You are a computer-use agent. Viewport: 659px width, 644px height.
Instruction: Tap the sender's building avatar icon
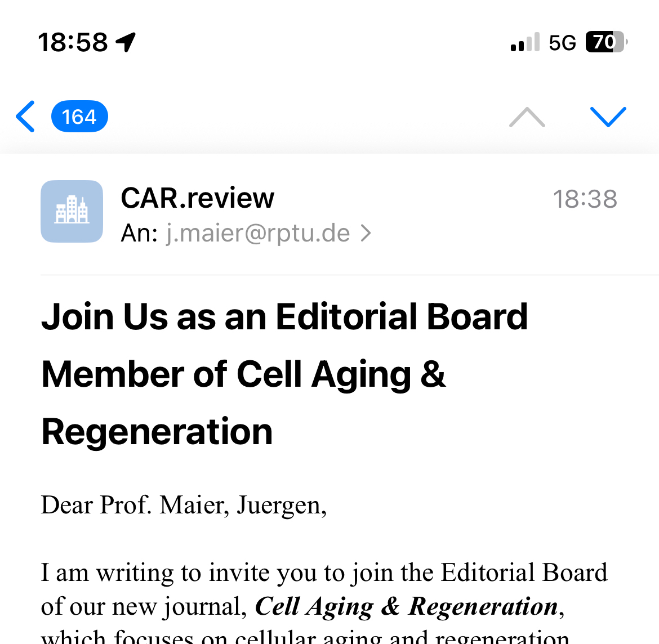click(72, 211)
